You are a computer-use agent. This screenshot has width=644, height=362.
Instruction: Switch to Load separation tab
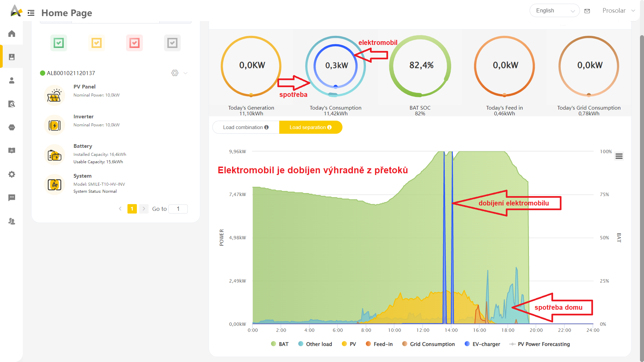point(311,127)
